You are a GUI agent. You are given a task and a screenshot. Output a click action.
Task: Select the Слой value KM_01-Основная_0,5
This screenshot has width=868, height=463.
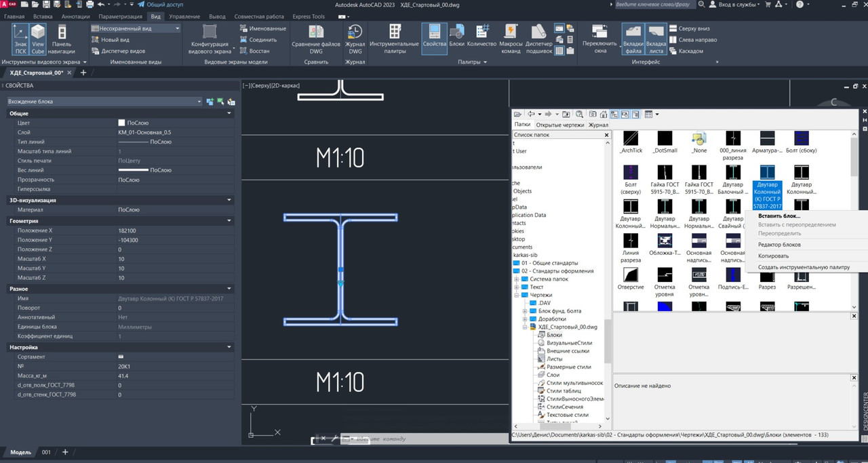pyautogui.click(x=144, y=132)
